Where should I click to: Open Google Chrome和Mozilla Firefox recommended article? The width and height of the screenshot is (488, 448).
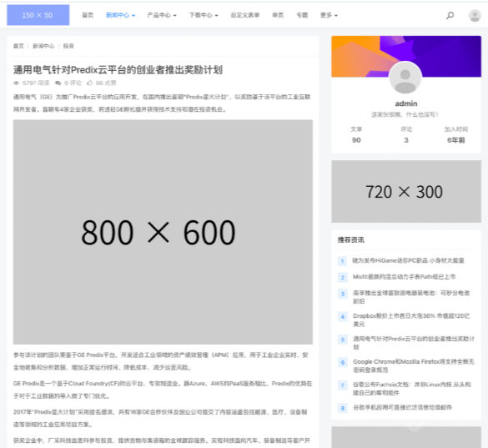pyautogui.click(x=413, y=365)
